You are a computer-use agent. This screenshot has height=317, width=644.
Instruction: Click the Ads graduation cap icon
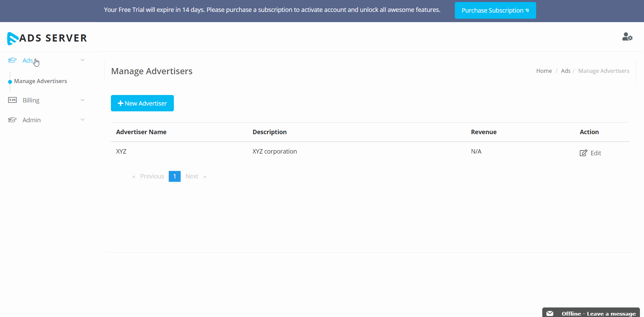(12, 60)
